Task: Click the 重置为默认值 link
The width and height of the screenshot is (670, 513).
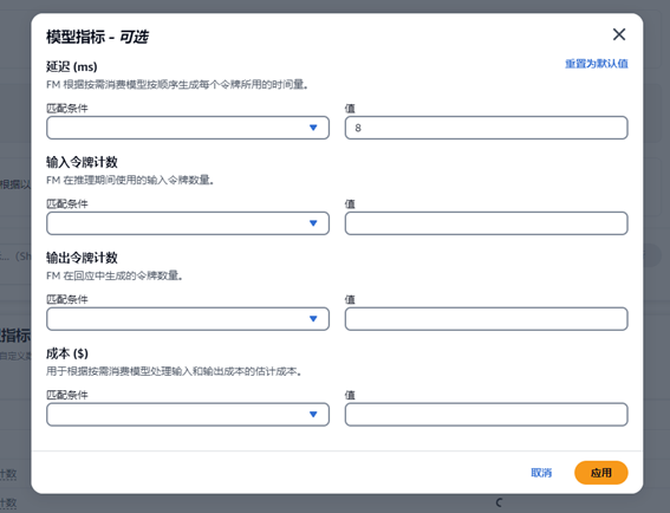Action: (x=596, y=64)
